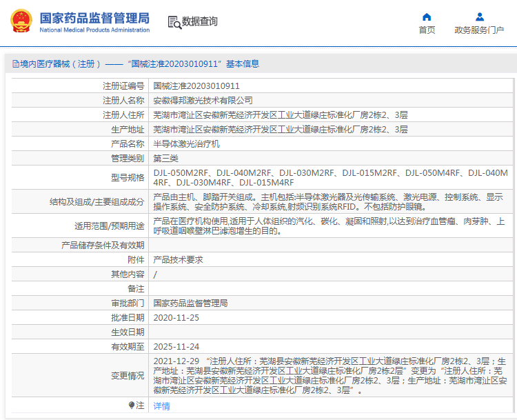The height and width of the screenshot is (420, 517).
Task: Click intended use text 产品在医疗机构使用
Action: coord(329,226)
